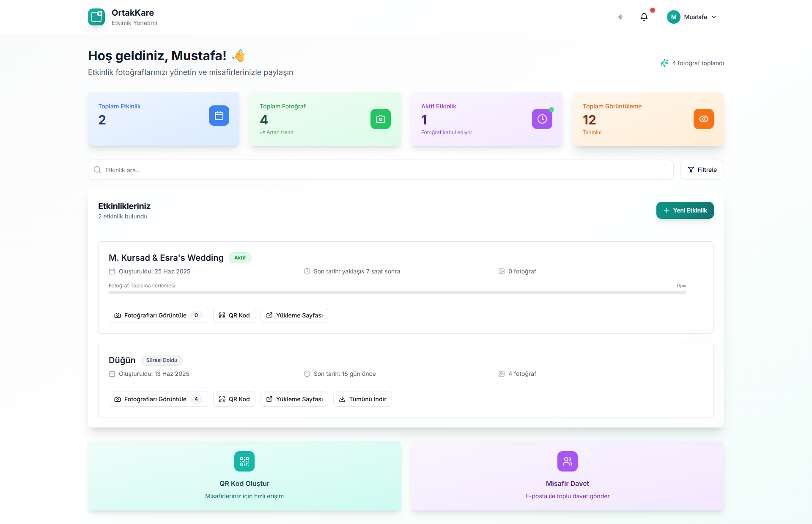Open Yükleme Sayfası for the Düğün event
This screenshot has width=812, height=524.
[294, 399]
